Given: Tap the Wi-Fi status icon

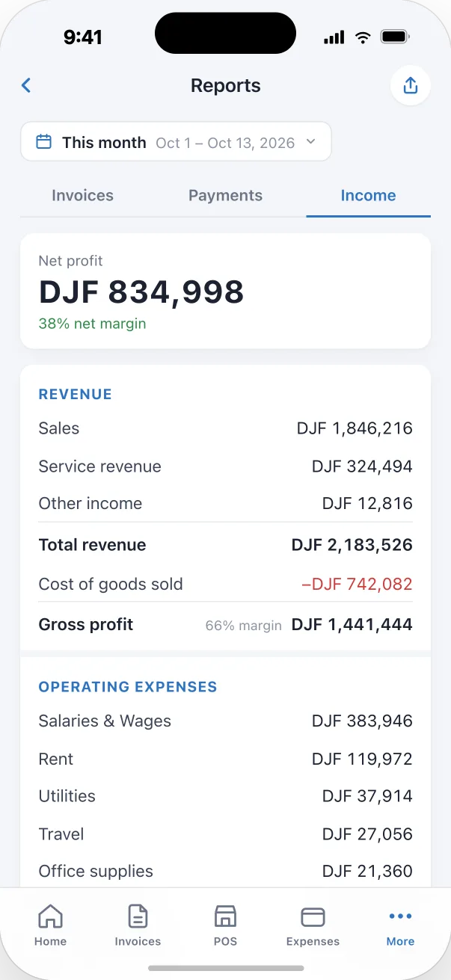Looking at the screenshot, I should point(363,37).
